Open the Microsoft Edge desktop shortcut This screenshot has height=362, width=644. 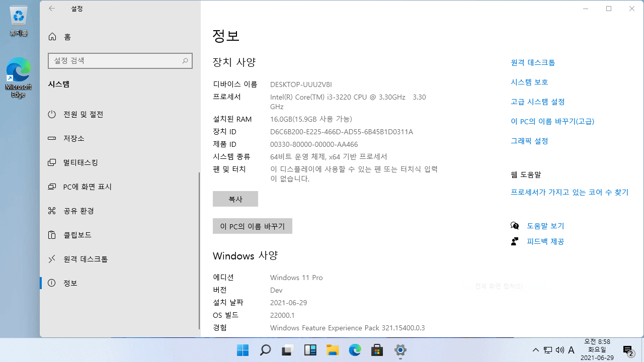tap(19, 77)
